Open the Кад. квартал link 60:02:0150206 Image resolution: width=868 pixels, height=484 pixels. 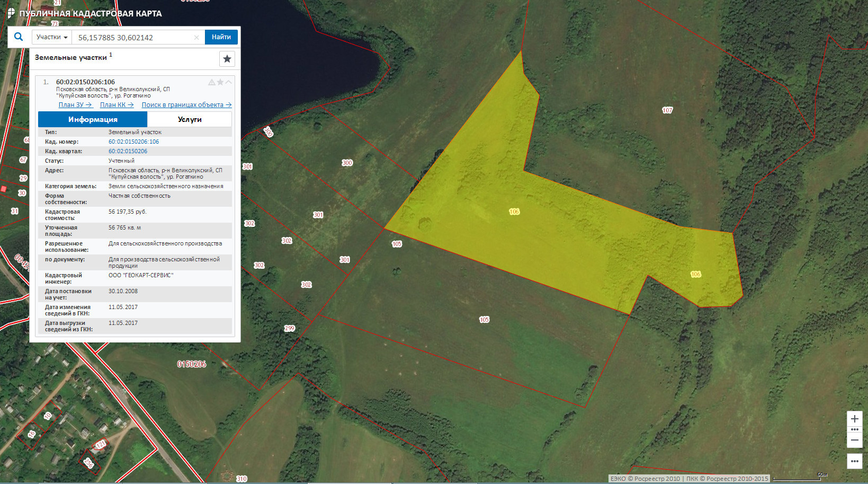(128, 151)
